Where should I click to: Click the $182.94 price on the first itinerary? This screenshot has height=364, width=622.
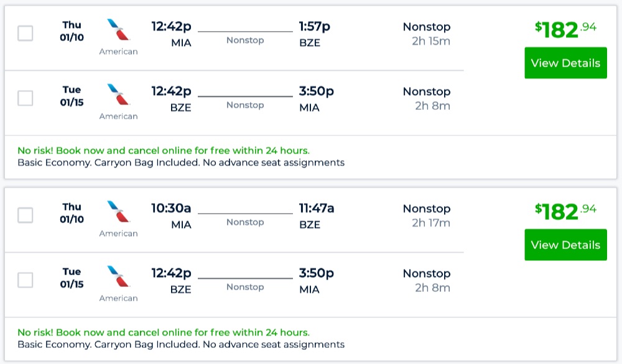click(x=565, y=30)
